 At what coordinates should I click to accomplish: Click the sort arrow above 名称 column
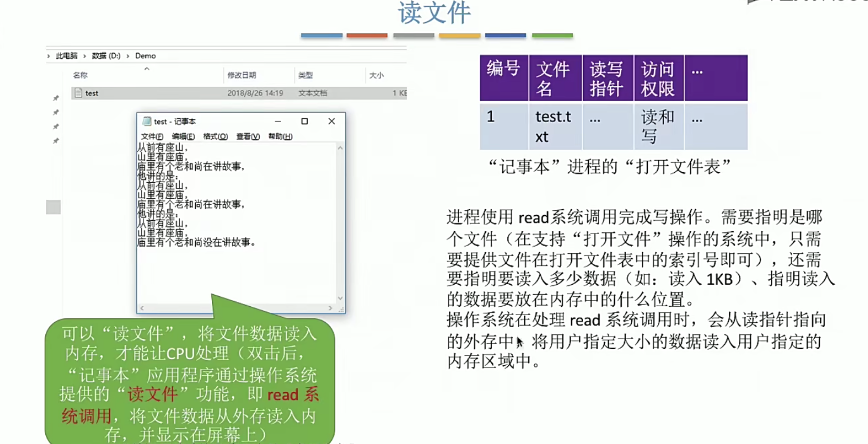(x=147, y=69)
